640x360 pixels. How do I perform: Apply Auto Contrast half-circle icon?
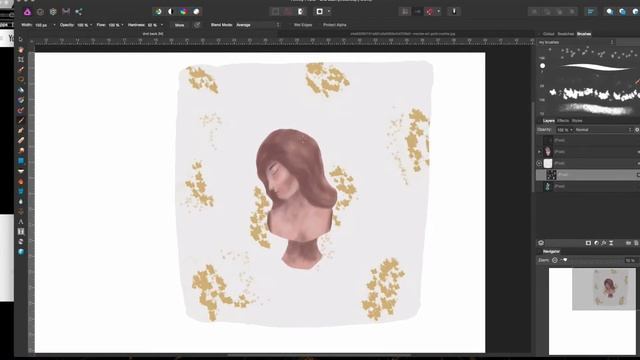coord(171,12)
